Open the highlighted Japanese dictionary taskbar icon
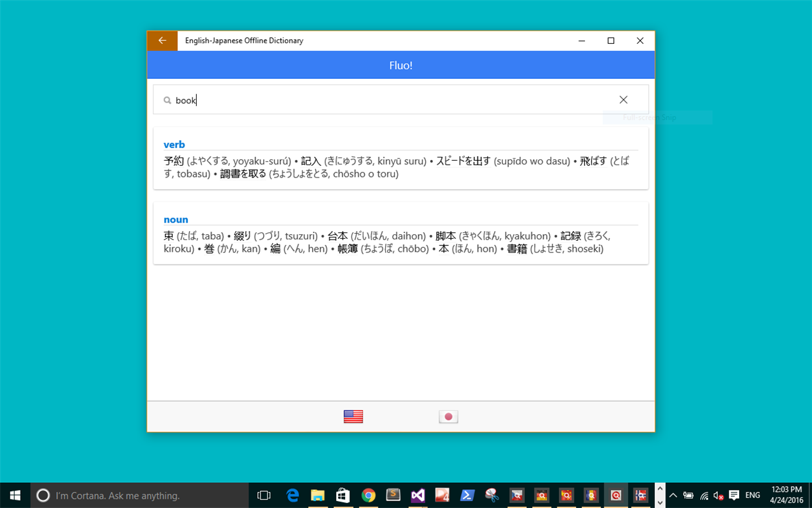812x508 pixels. coord(616,495)
